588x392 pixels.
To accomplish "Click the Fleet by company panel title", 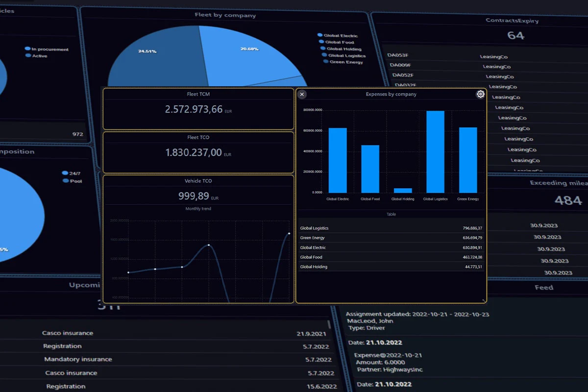I will (x=225, y=15).
